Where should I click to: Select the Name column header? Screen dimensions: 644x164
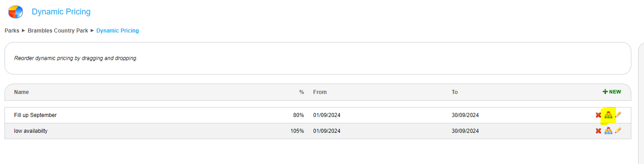coord(21,92)
